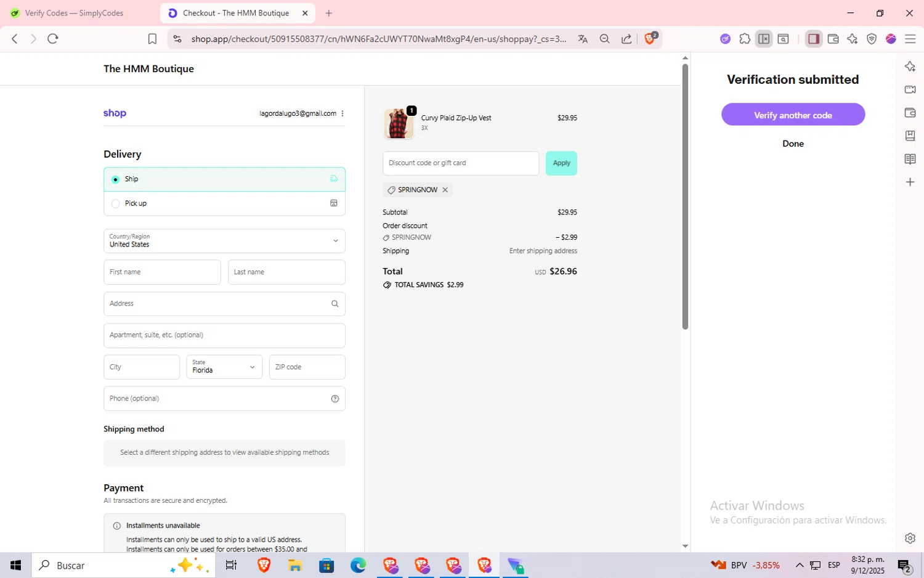Show hidden system tray icons
924x578 pixels.
tap(800, 565)
